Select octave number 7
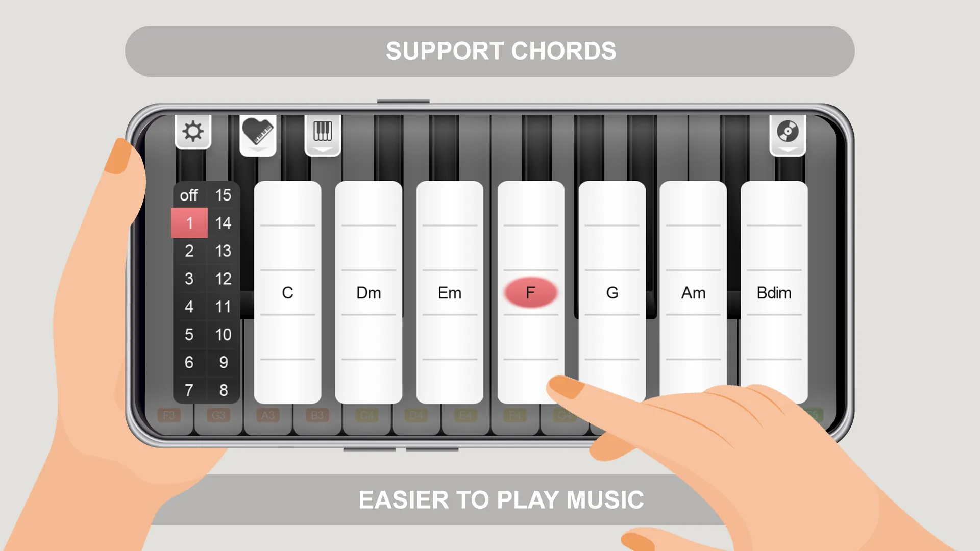Image resolution: width=980 pixels, height=551 pixels. coord(189,390)
